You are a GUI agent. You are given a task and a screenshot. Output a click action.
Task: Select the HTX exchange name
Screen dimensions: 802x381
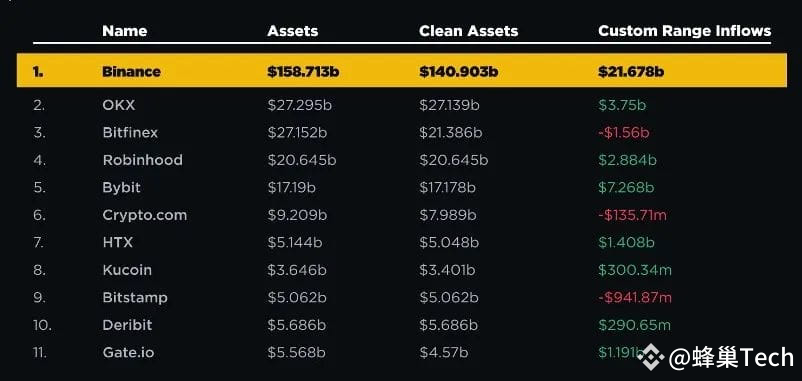118,242
